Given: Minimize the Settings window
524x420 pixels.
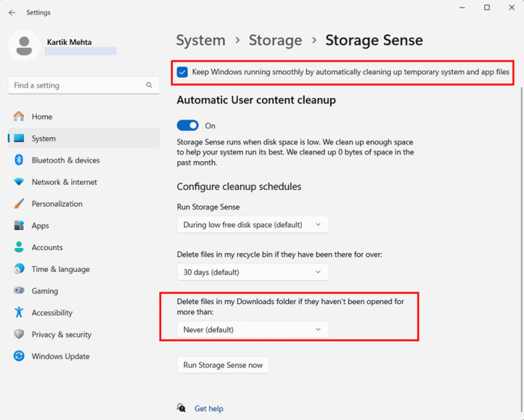Looking at the screenshot, I should coord(462,7).
